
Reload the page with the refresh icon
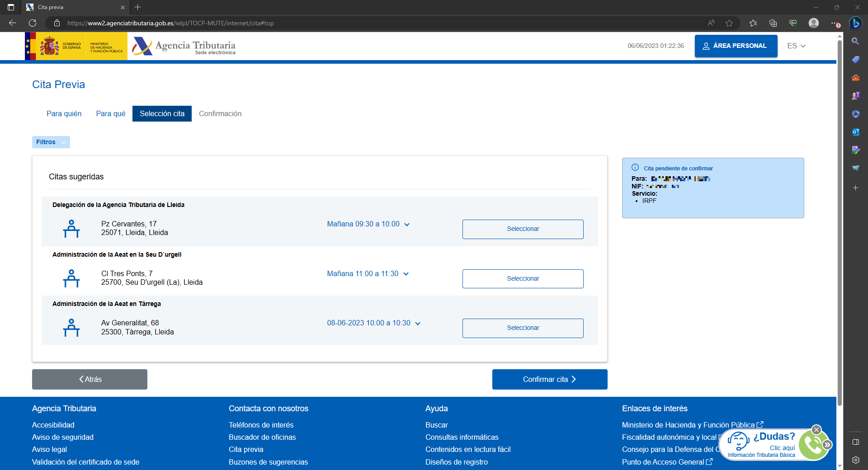[x=33, y=23]
